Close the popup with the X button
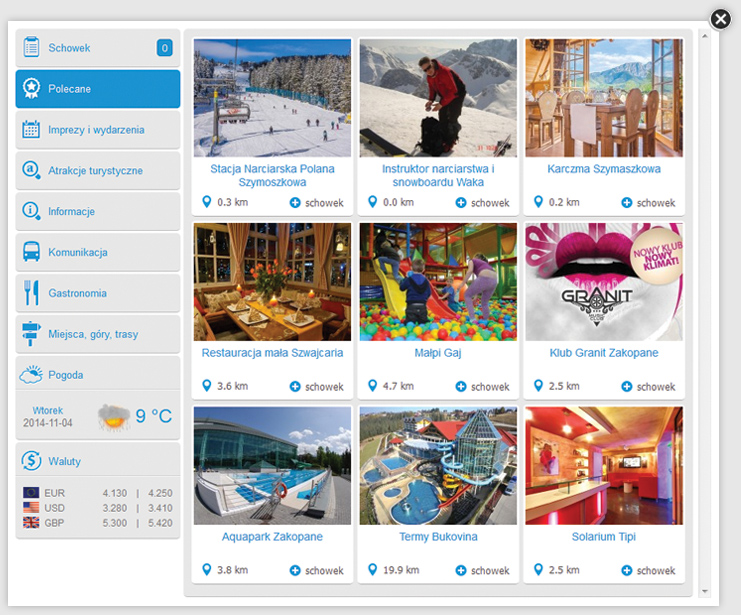 720,19
